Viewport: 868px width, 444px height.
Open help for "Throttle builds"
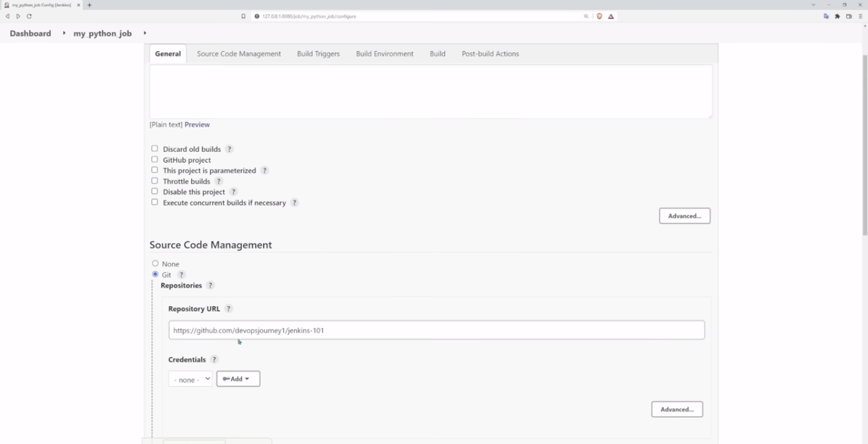(219, 181)
